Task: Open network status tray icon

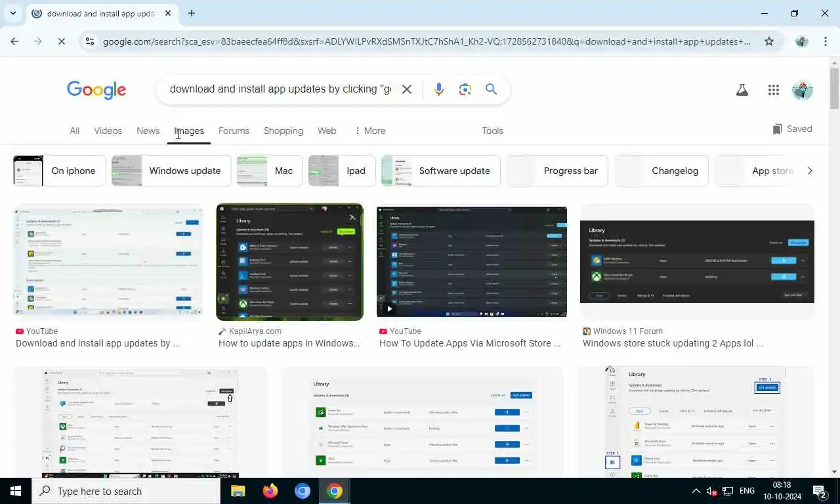Action: click(x=728, y=491)
